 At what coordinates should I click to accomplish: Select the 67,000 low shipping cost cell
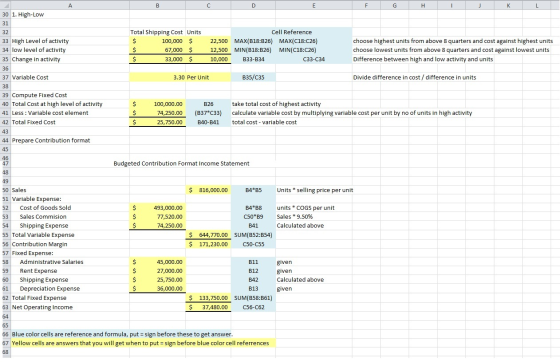158,50
